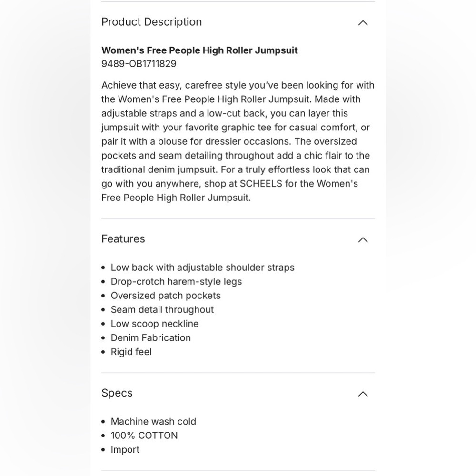
Task: Click the 'Machine wash cold' spec
Action: coord(153,422)
